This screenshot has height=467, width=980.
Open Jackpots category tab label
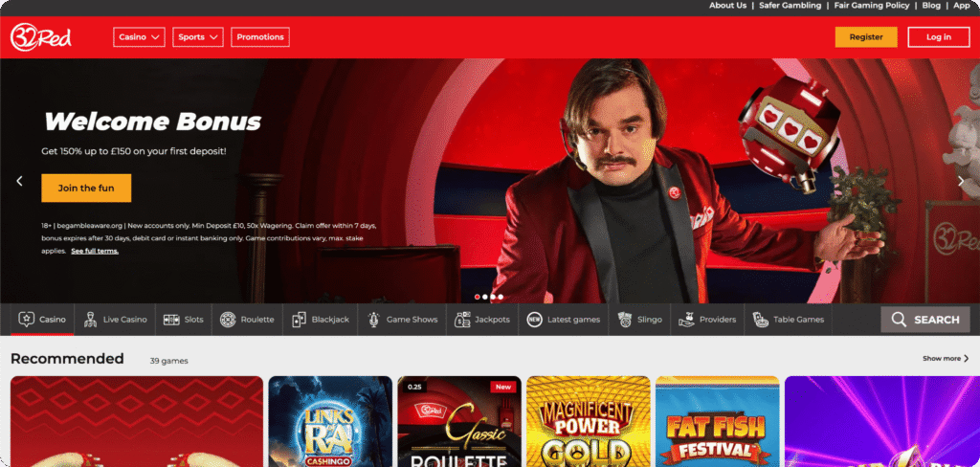pos(493,320)
